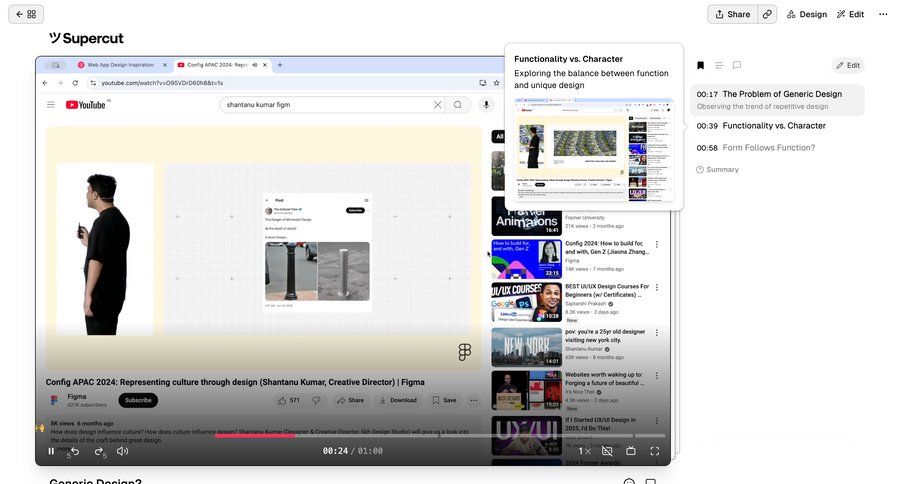900x484 pixels.
Task: Open the top bar Edit with magic wand
Action: (x=850, y=14)
